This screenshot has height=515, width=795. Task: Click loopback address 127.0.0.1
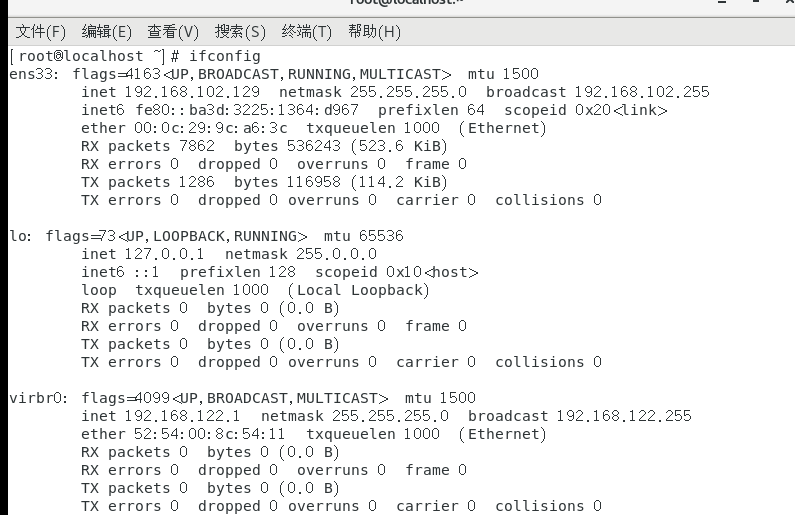[x=164, y=254]
